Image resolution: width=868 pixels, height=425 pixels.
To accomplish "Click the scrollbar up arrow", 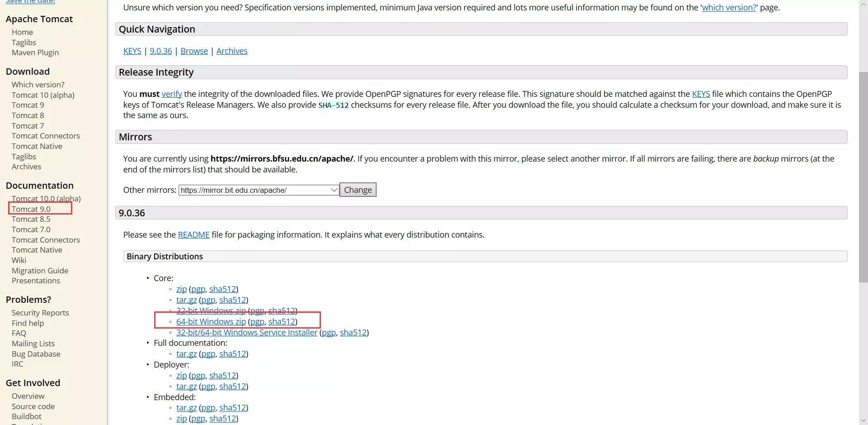I will click(x=863, y=4).
